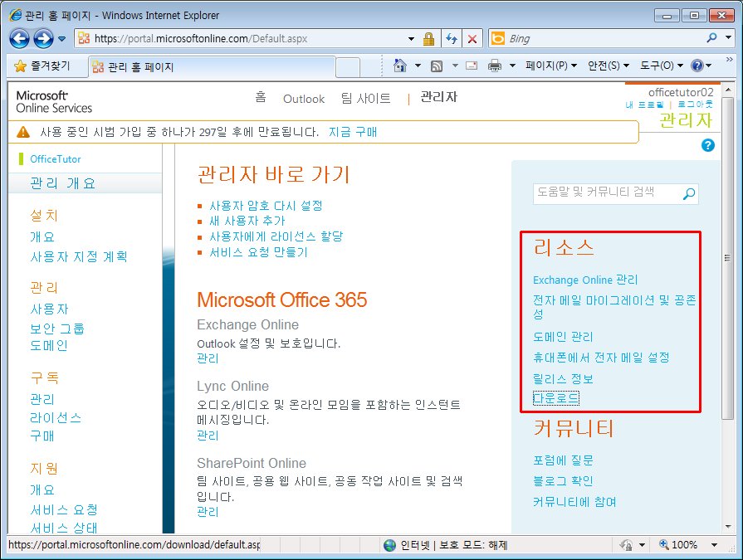The width and height of the screenshot is (743, 560).
Task: Click the Print icon
Action: click(495, 66)
